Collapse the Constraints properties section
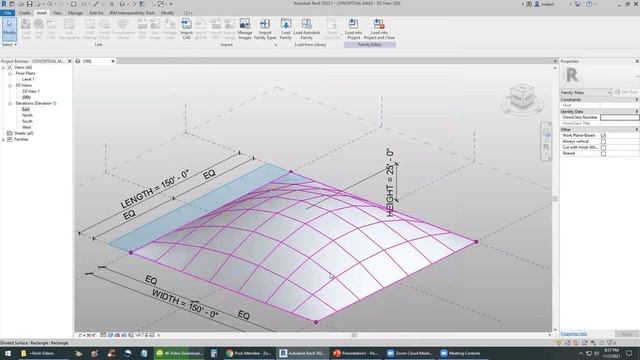Screen dimensions: 640x360 coord(636,100)
